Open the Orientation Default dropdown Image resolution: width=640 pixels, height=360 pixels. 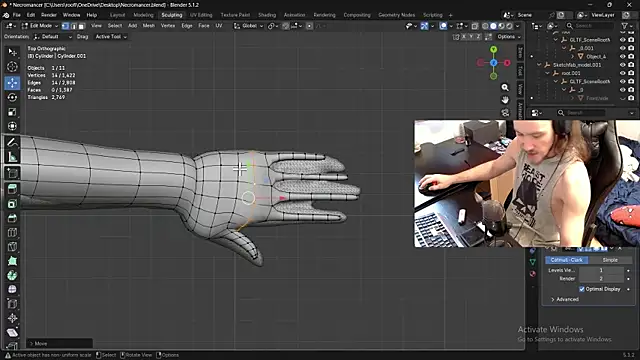point(53,37)
